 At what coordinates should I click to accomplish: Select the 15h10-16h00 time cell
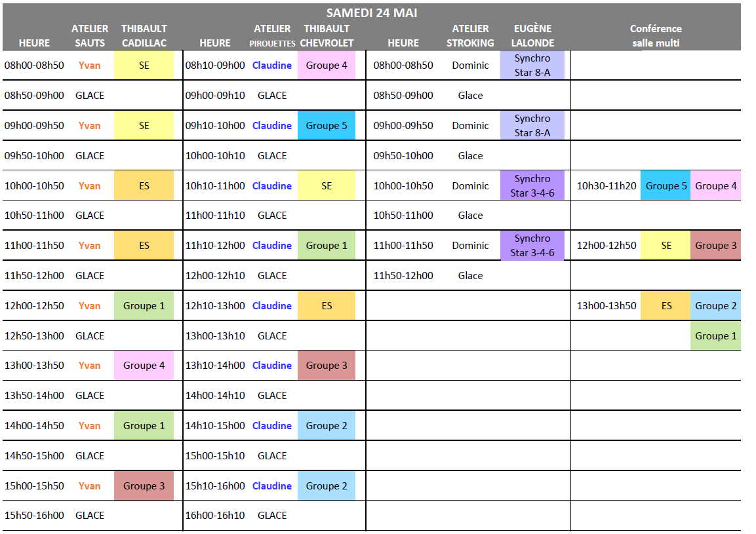215,486
